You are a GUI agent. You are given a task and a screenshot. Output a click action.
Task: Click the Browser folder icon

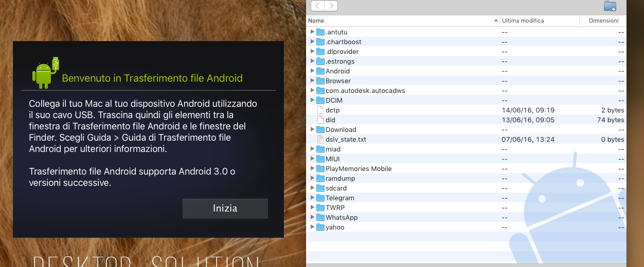click(320, 81)
